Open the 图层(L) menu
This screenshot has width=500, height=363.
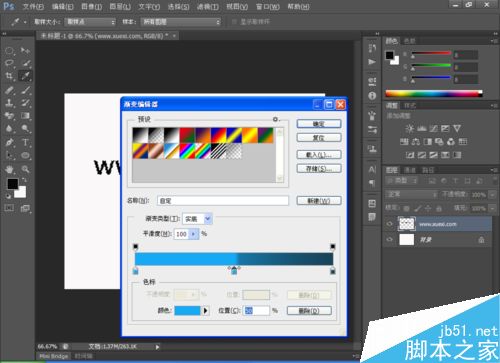120,6
